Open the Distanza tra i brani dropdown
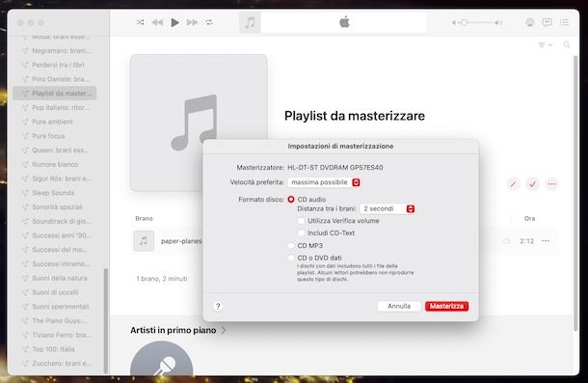The width and height of the screenshot is (588, 383). (387, 208)
